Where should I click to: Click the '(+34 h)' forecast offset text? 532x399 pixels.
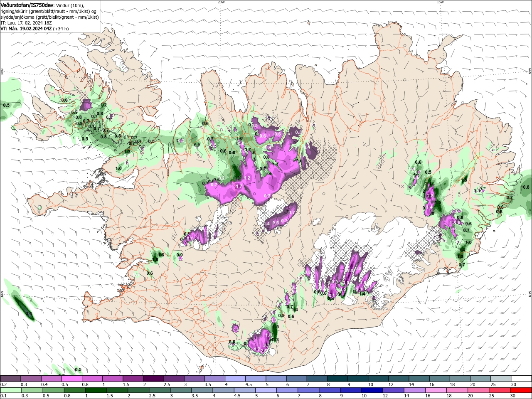[x=61, y=29]
